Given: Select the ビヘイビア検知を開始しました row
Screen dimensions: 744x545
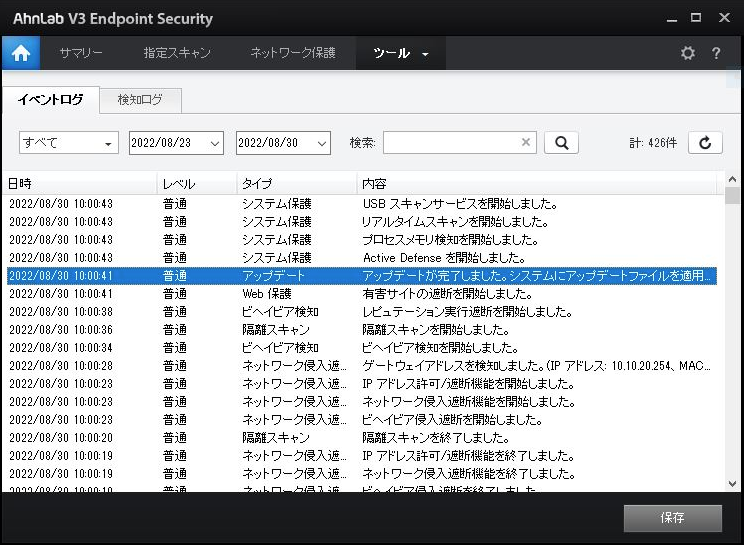Looking at the screenshot, I should click(362, 348).
